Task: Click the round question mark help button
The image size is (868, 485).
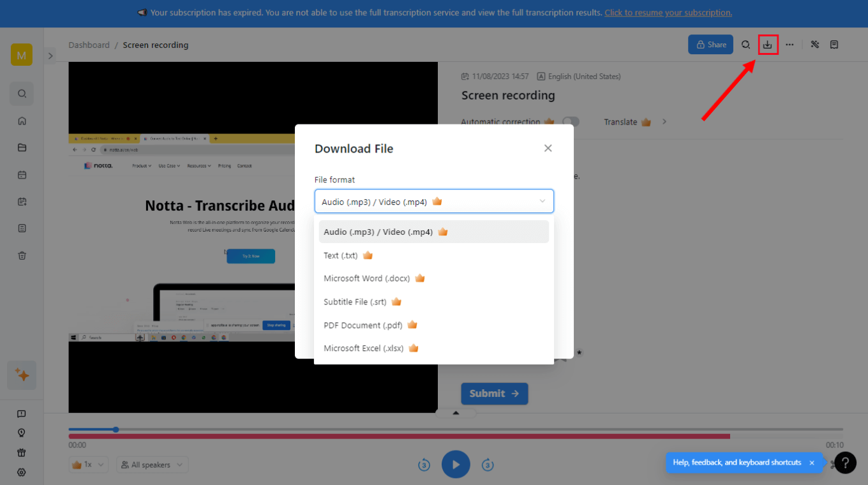Action: (x=845, y=463)
